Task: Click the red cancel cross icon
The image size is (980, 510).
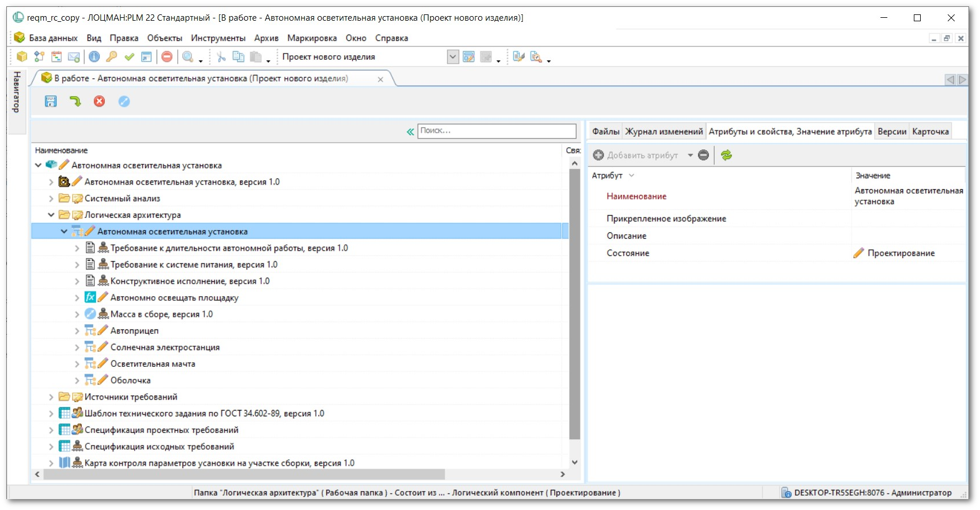Action: click(100, 102)
